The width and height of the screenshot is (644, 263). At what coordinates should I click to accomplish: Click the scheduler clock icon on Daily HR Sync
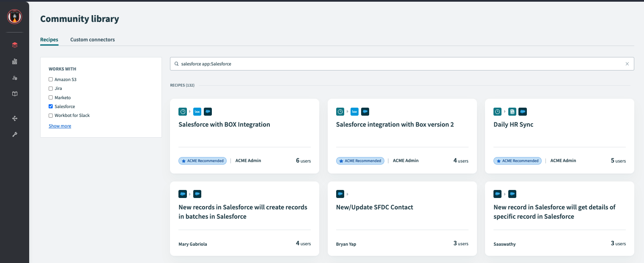(x=498, y=111)
